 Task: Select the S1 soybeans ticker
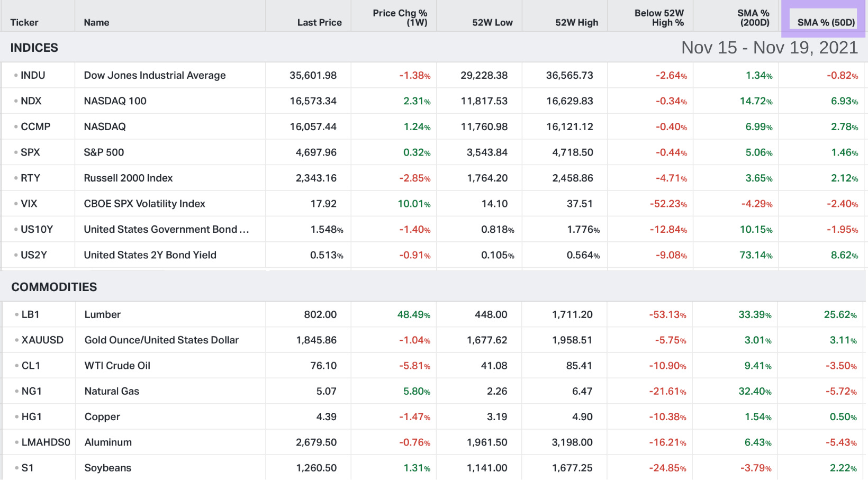point(28,468)
